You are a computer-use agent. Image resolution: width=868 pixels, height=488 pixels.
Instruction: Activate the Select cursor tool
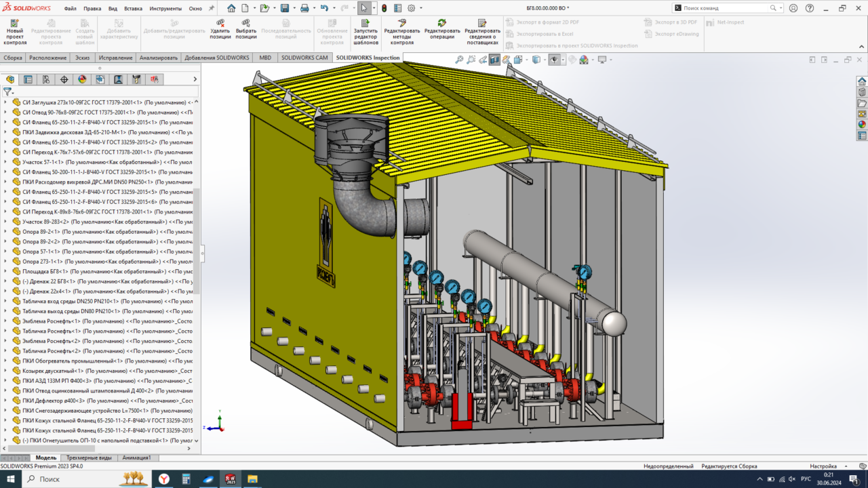[x=364, y=9]
